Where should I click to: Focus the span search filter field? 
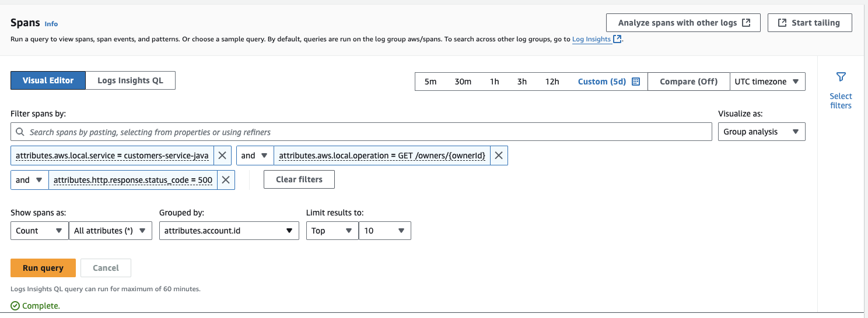click(x=362, y=132)
